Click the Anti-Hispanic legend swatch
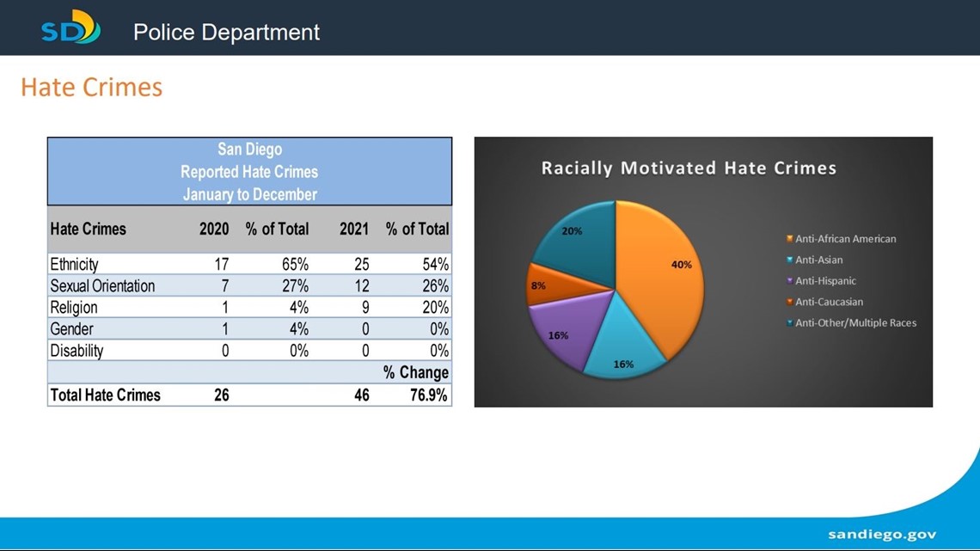This screenshot has height=551, width=980. click(790, 280)
